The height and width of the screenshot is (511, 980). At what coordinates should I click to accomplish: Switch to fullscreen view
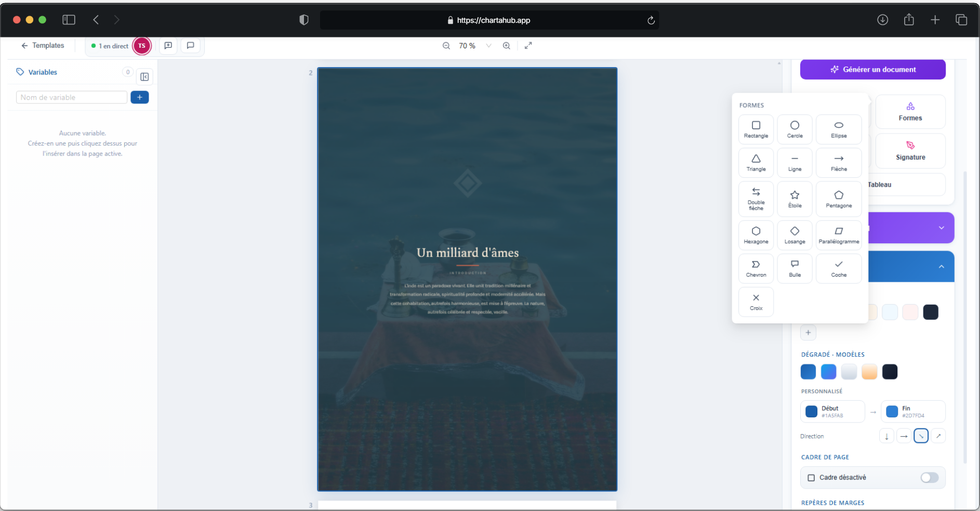[528, 46]
